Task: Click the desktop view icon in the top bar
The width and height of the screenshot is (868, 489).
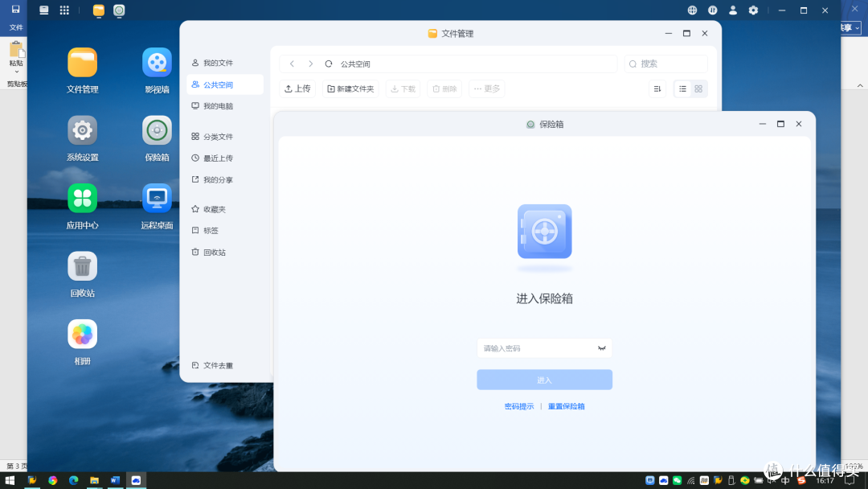Action: point(43,10)
